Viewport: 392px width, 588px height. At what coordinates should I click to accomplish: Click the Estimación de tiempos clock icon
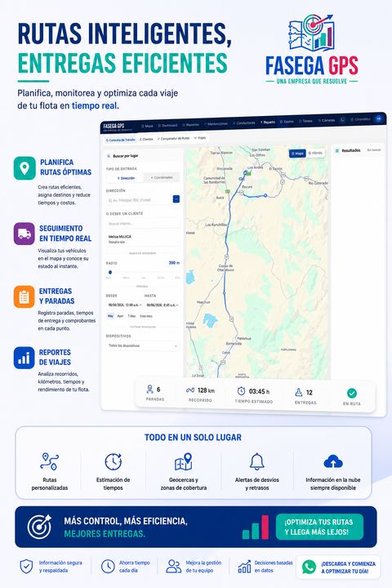click(x=113, y=461)
